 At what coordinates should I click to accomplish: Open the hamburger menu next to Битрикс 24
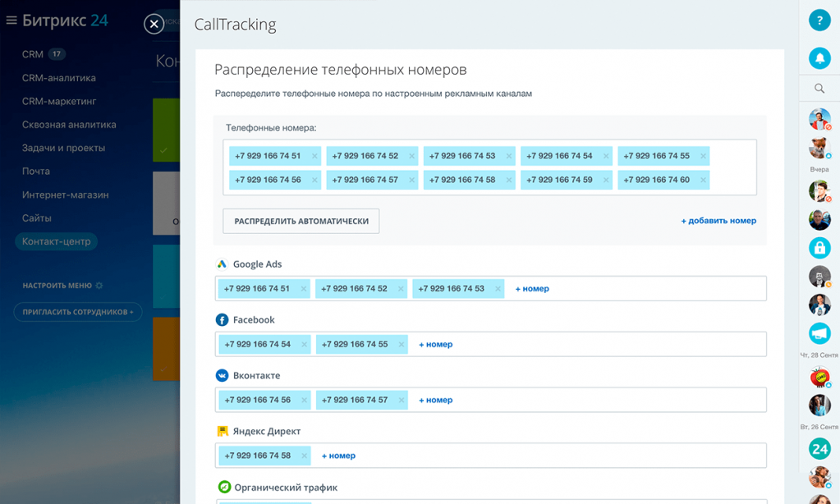pos(11,21)
